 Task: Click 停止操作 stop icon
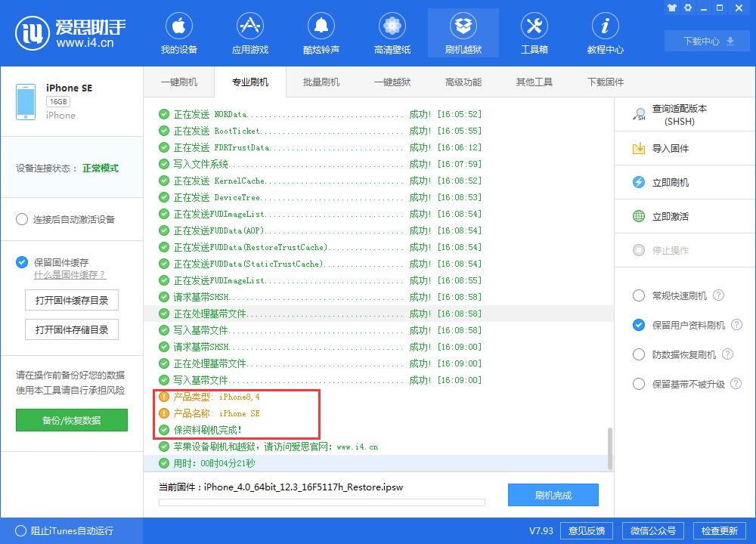(x=638, y=250)
